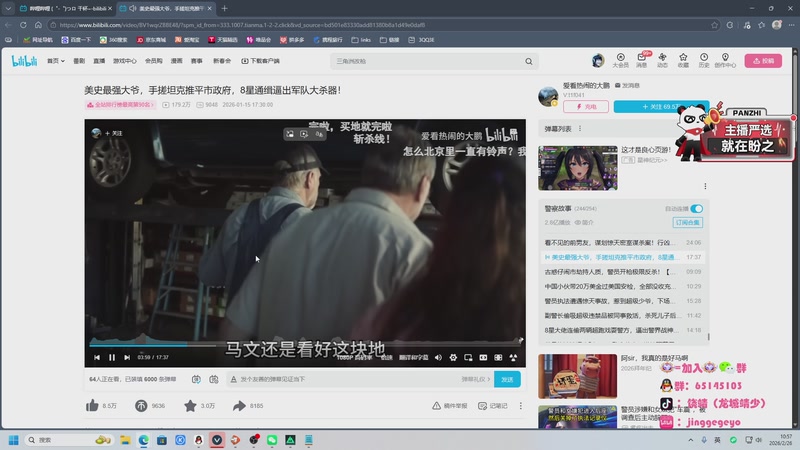
Task: Open the 弹幕列表 options menu
Action: [580, 129]
